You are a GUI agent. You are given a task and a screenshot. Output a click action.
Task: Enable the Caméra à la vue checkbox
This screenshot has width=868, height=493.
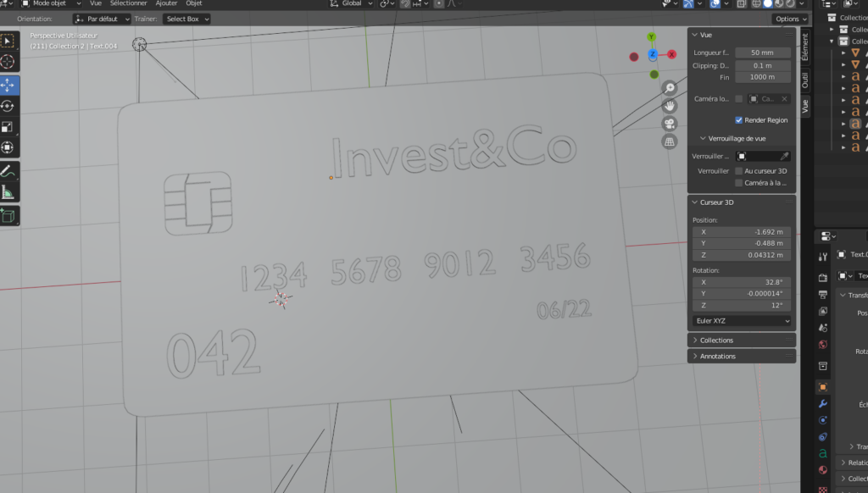(x=738, y=183)
